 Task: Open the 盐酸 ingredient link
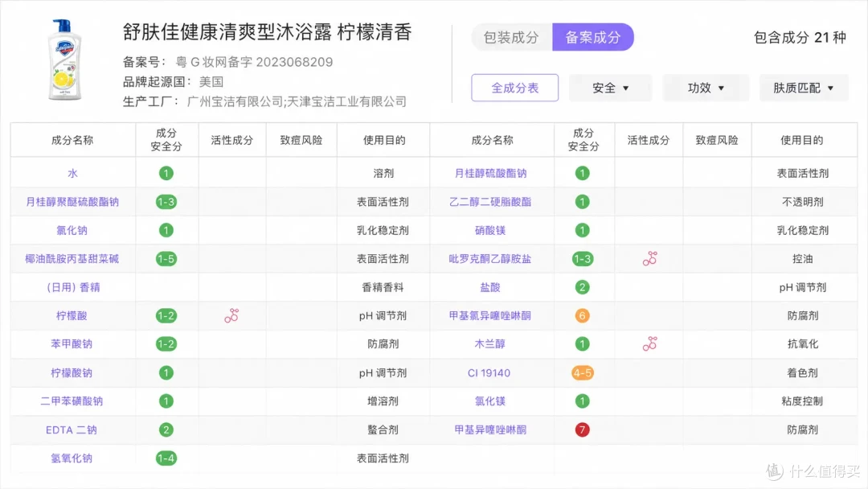point(490,287)
